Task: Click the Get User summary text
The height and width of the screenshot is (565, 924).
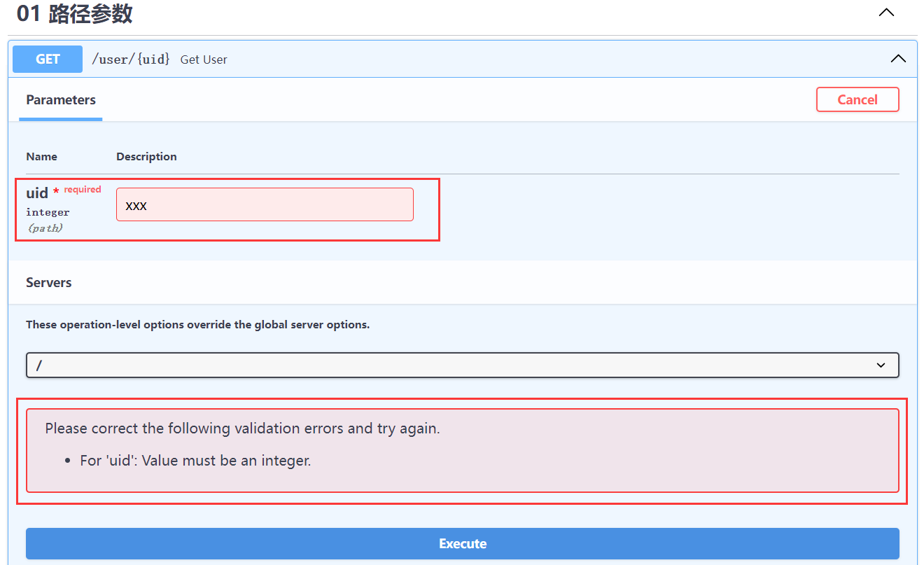Action: click(204, 60)
